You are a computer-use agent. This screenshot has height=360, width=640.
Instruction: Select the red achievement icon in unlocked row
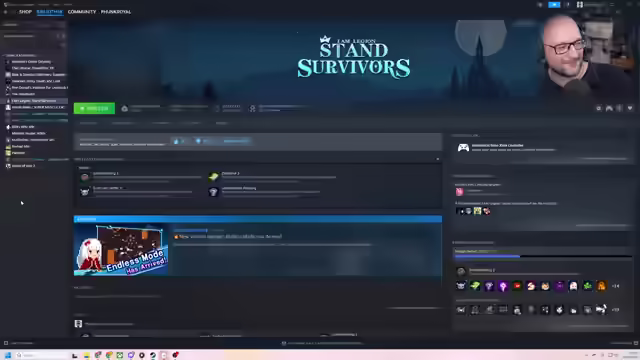(517, 286)
